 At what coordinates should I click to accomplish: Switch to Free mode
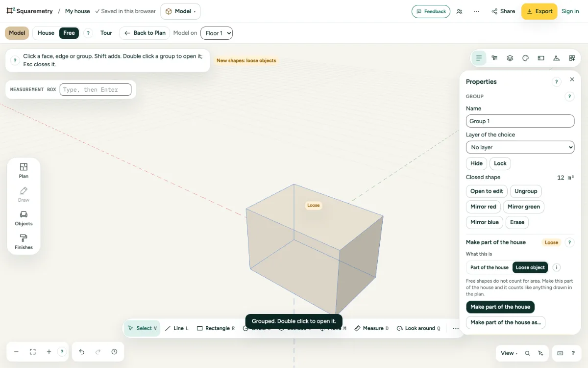point(69,33)
